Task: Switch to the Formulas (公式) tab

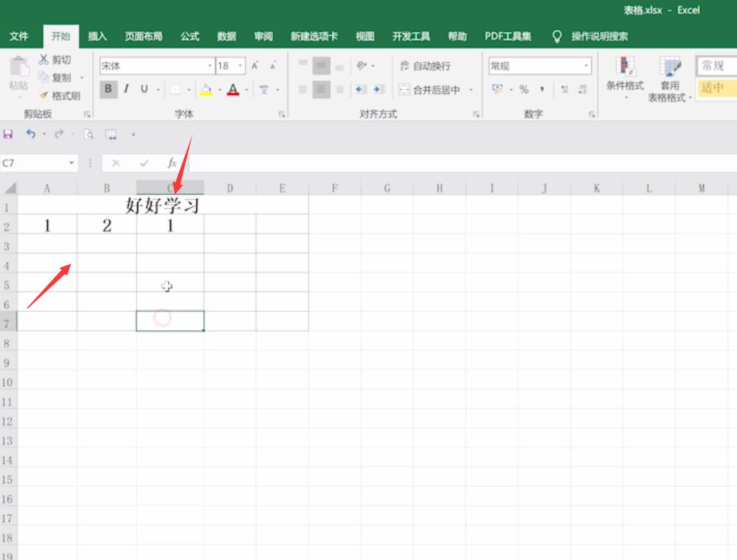Action: pyautogui.click(x=190, y=36)
